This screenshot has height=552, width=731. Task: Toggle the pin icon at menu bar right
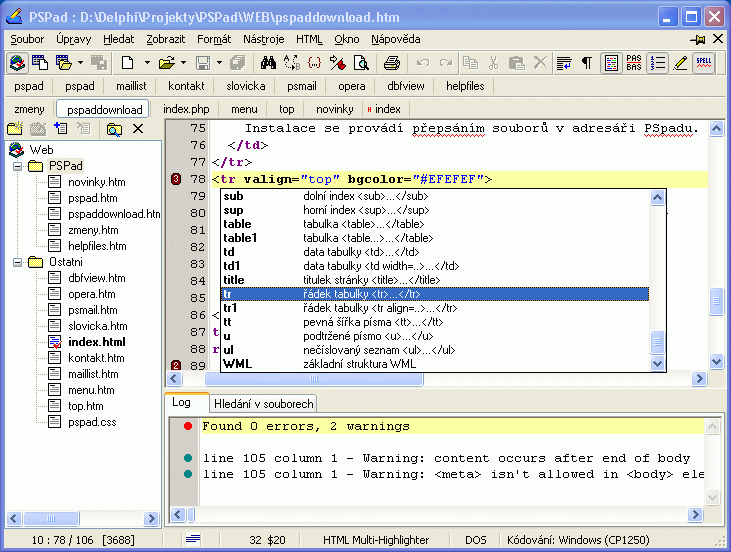(698, 40)
